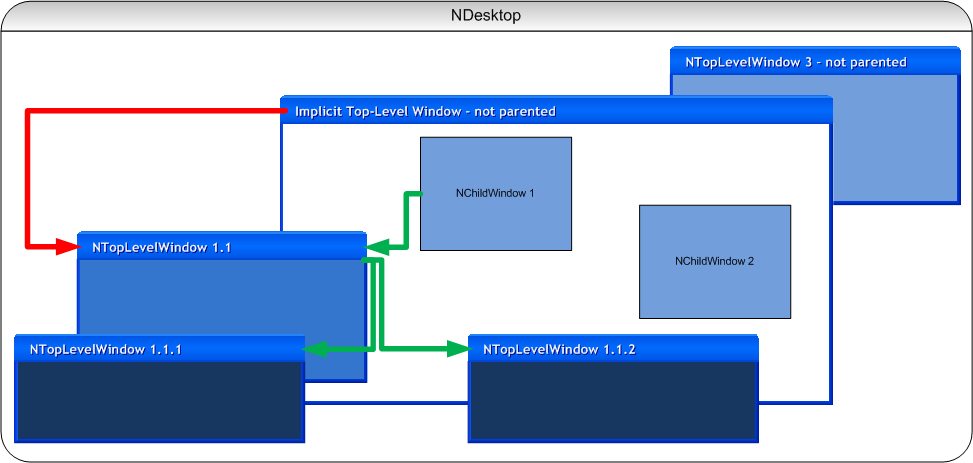Focus the NTopLevelWindow 1.1.2 title bar
Image resolution: width=973 pixels, height=463 pixels.
point(612,349)
